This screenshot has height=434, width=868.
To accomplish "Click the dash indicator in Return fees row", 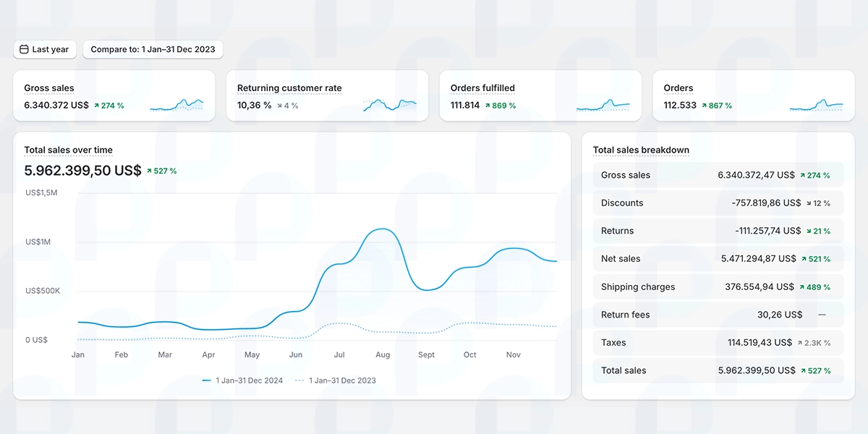I will (x=822, y=315).
